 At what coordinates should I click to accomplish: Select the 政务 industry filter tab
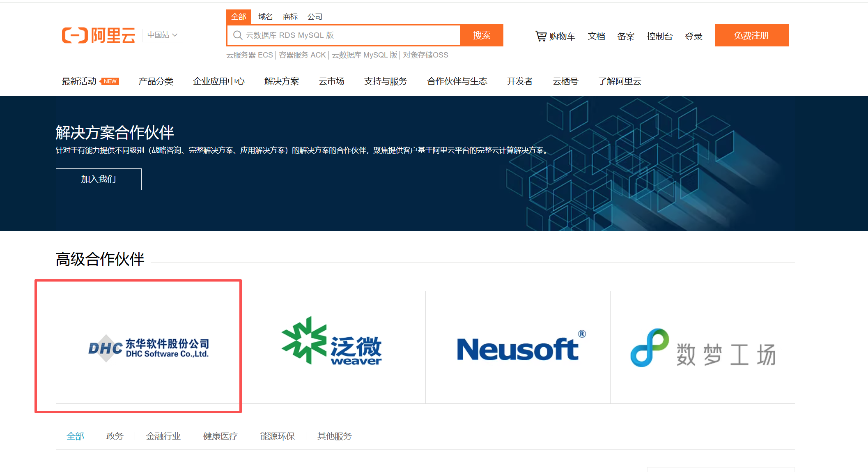tap(115, 436)
